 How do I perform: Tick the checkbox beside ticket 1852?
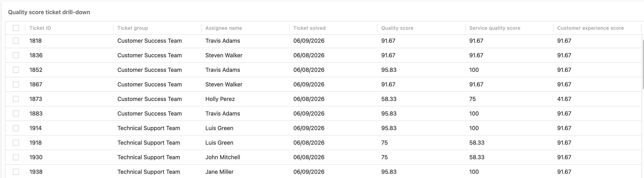16,70
